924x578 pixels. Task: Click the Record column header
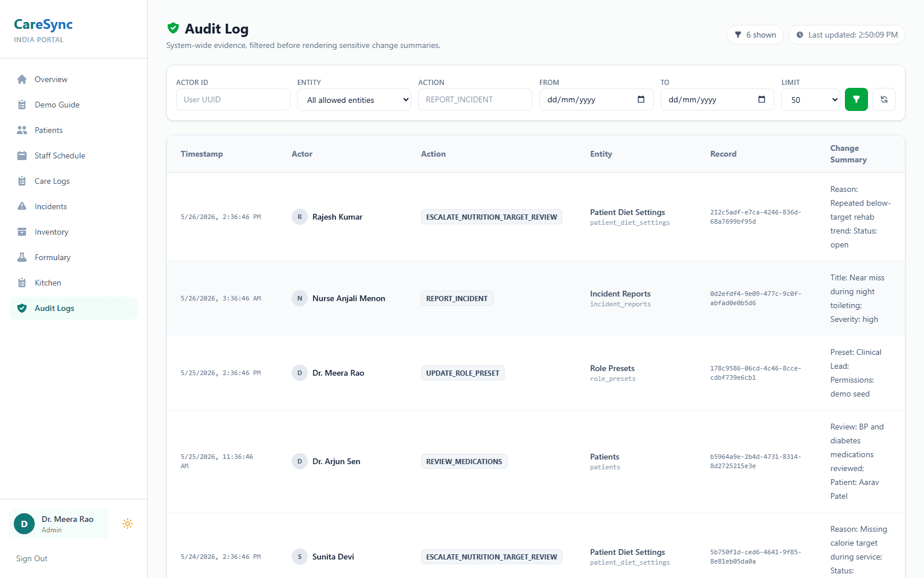(723, 154)
